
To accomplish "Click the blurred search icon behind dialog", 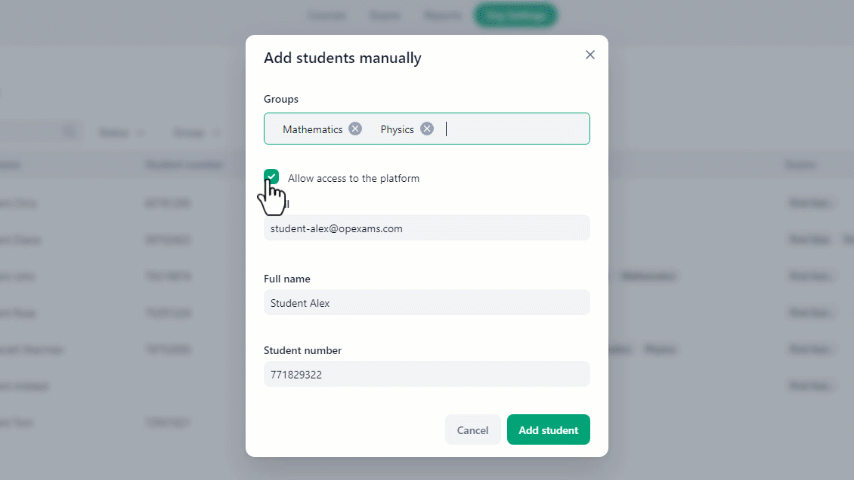I will pos(69,131).
